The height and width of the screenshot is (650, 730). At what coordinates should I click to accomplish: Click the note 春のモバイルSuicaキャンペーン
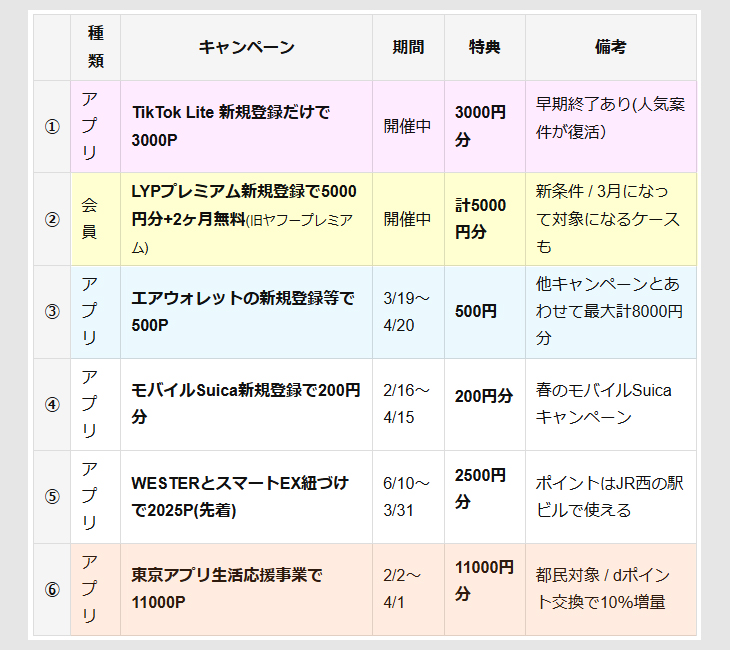pos(603,404)
